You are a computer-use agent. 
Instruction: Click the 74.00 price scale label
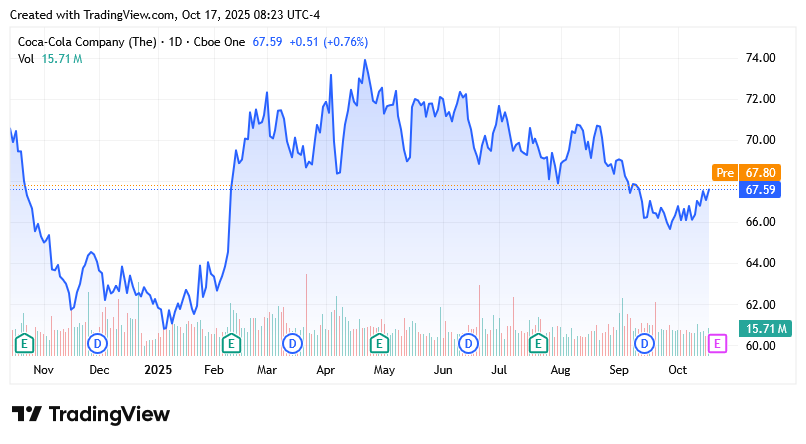pyautogui.click(x=762, y=58)
